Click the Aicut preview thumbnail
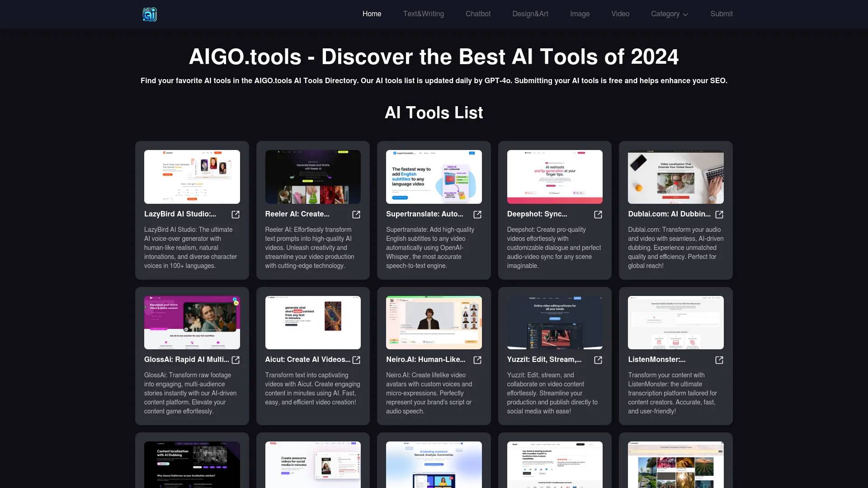868x488 pixels. (313, 323)
